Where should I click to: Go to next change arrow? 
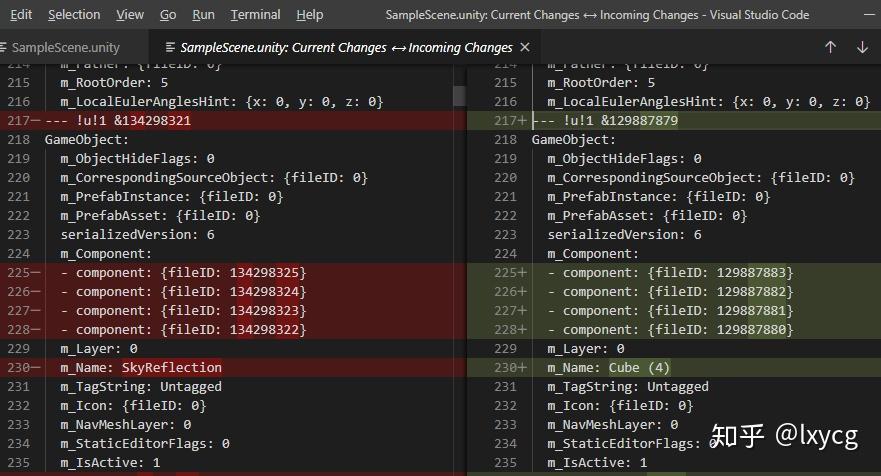[862, 47]
